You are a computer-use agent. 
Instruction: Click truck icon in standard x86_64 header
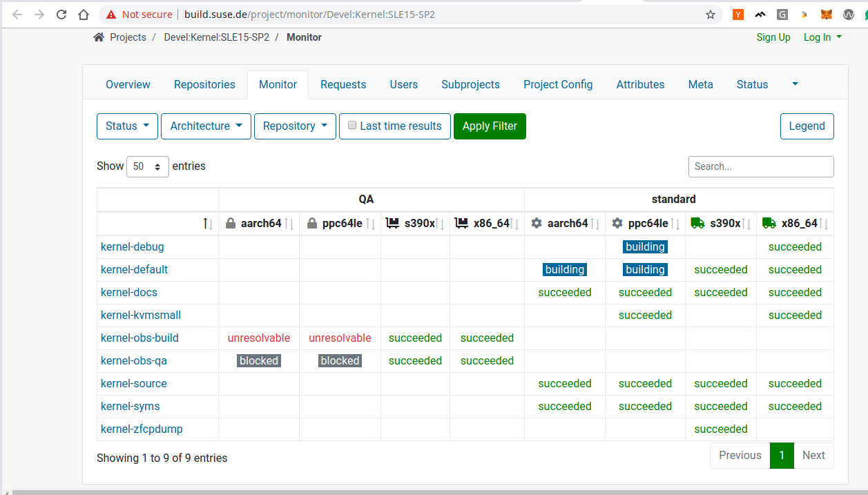[769, 223]
